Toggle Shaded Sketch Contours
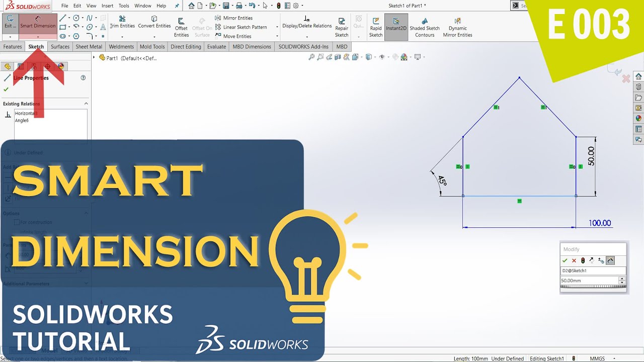The width and height of the screenshot is (644, 362). pos(425,27)
